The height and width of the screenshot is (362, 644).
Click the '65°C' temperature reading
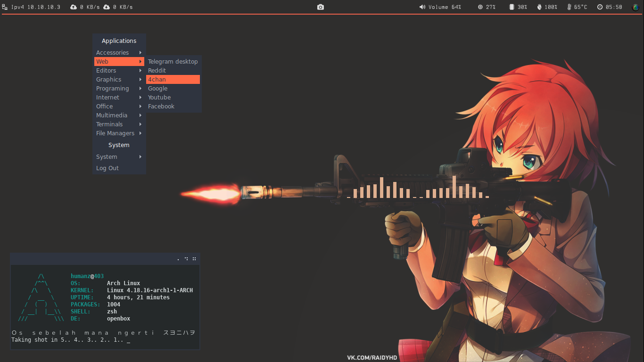581,7
